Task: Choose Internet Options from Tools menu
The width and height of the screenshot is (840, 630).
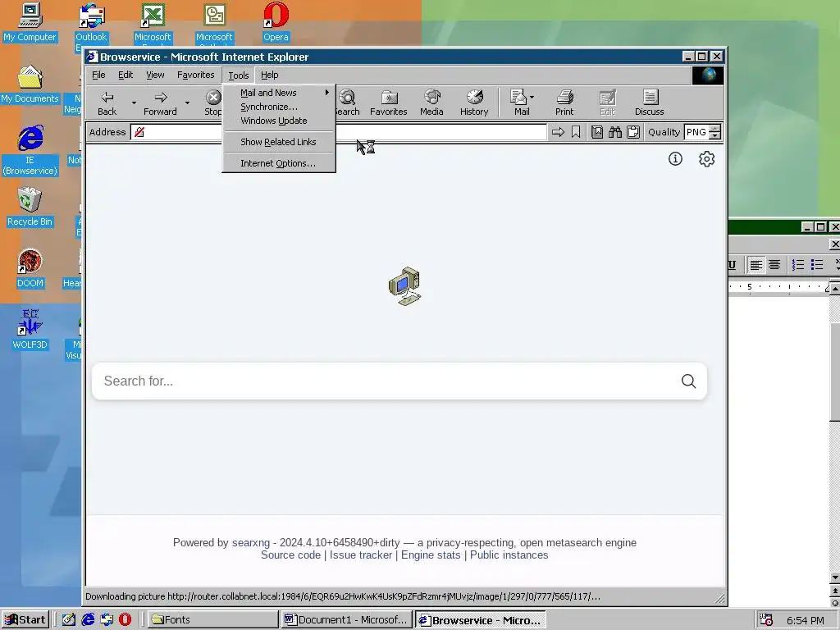Action: pyautogui.click(x=279, y=163)
